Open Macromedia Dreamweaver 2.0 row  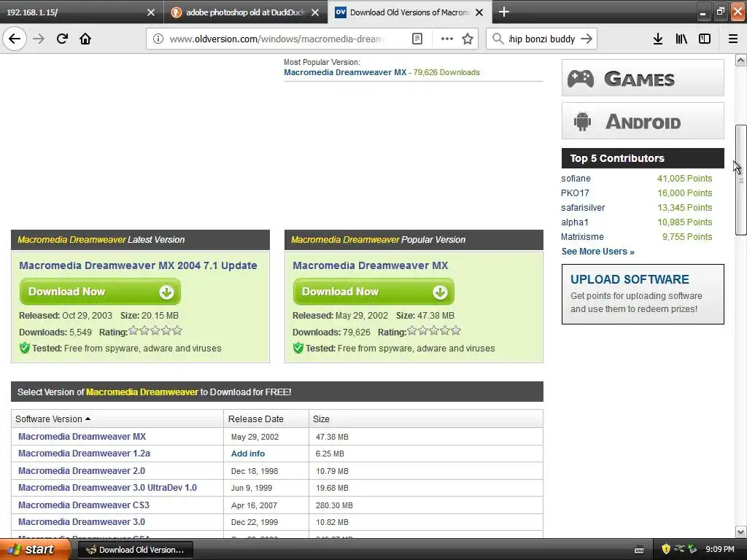(82, 470)
